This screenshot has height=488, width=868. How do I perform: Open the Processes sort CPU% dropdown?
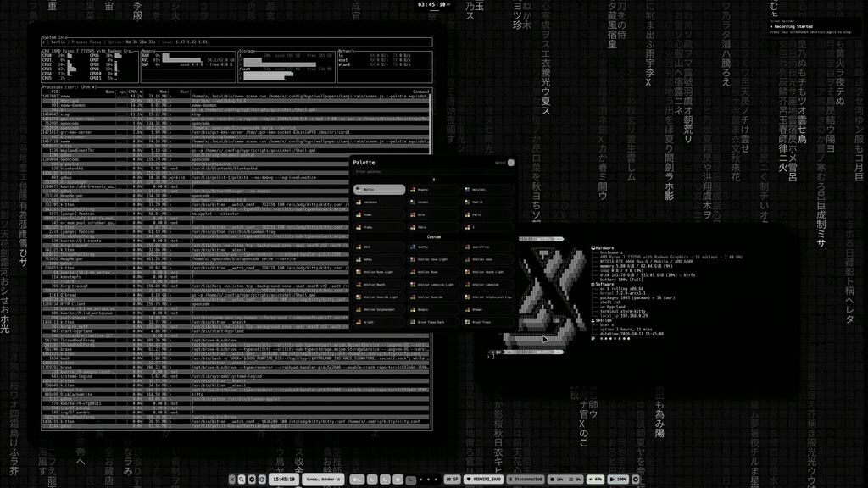pyautogui.click(x=70, y=87)
